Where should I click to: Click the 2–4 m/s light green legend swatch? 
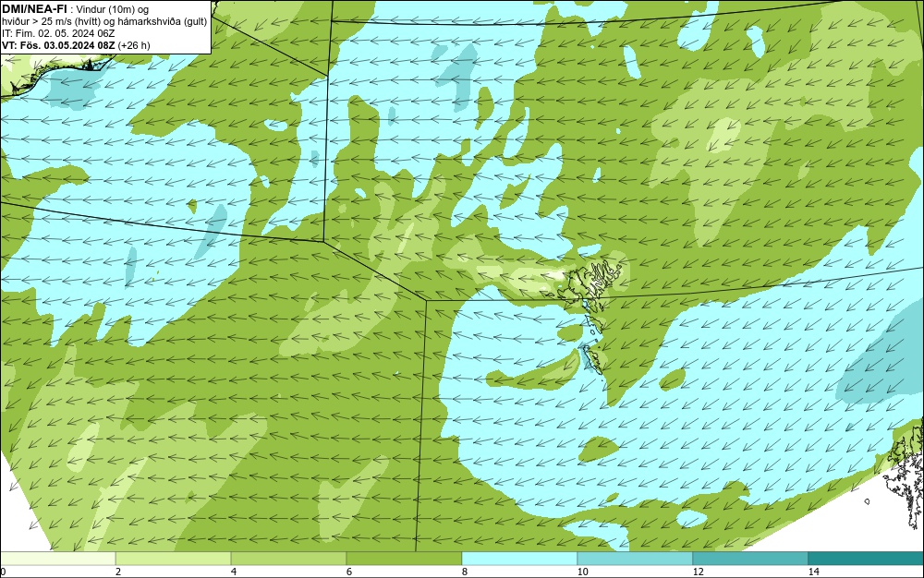click(174, 559)
